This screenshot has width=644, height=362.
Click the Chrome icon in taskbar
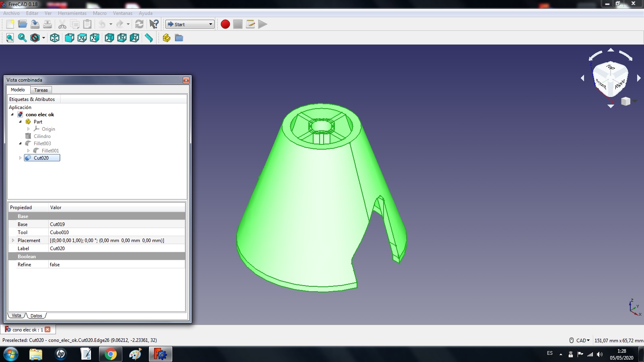pyautogui.click(x=110, y=354)
